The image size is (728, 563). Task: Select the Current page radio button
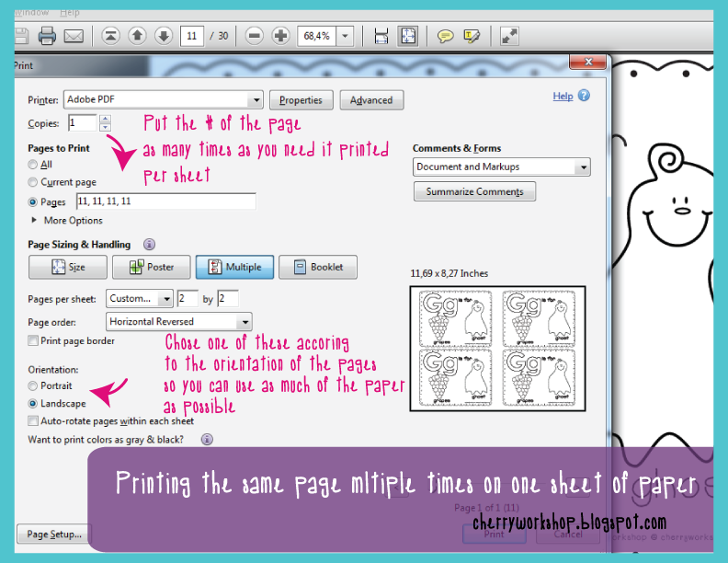point(32,182)
